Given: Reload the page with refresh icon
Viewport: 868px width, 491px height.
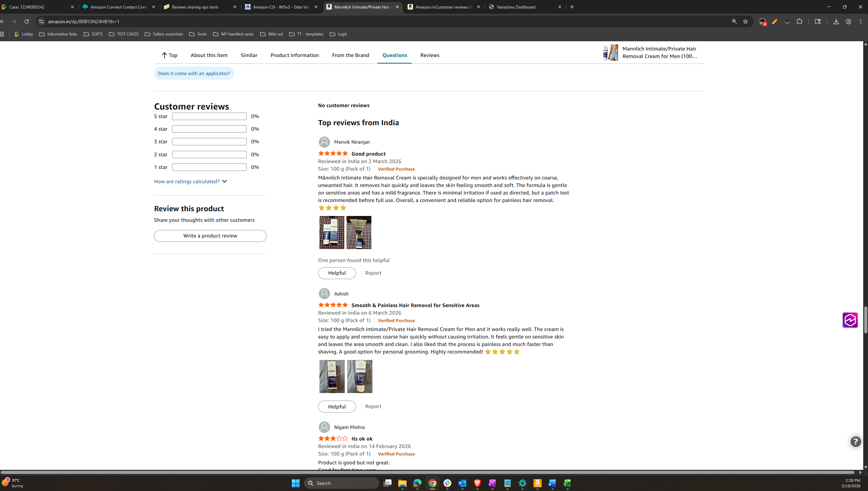Looking at the screenshot, I should (27, 21).
